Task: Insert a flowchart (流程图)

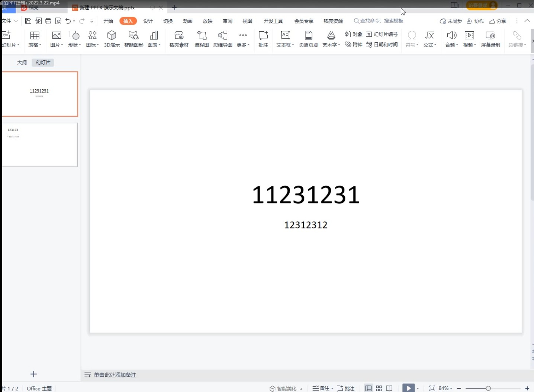Action: pyautogui.click(x=202, y=39)
